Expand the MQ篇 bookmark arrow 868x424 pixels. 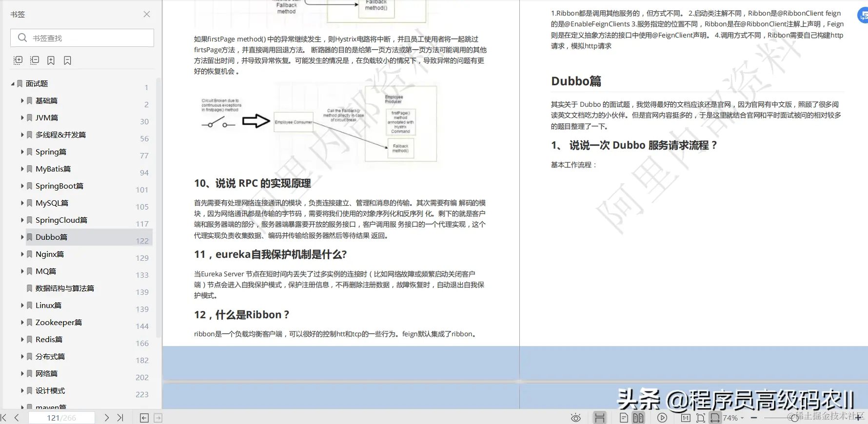click(x=22, y=271)
